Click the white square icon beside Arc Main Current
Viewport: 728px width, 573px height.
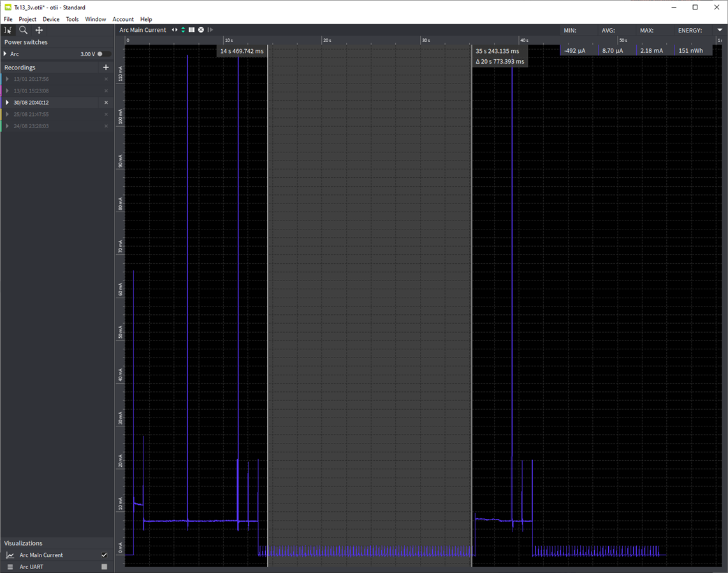pos(192,30)
